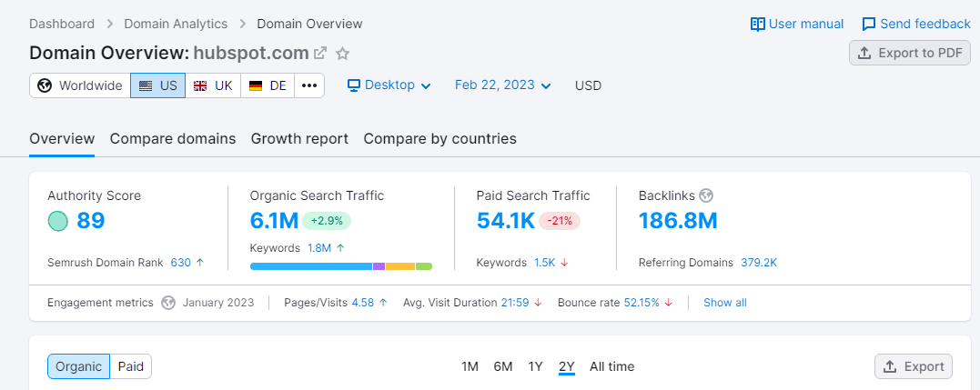This screenshot has height=390, width=980.
Task: Click purple segment of keywords bar
Action: [379, 266]
